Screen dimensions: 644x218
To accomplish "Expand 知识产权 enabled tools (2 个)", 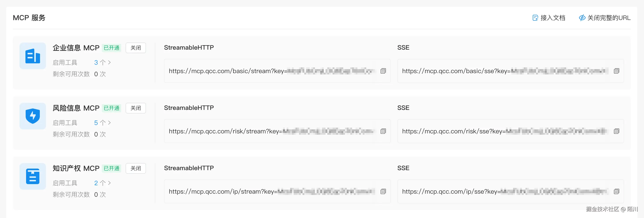I will coord(102,183).
